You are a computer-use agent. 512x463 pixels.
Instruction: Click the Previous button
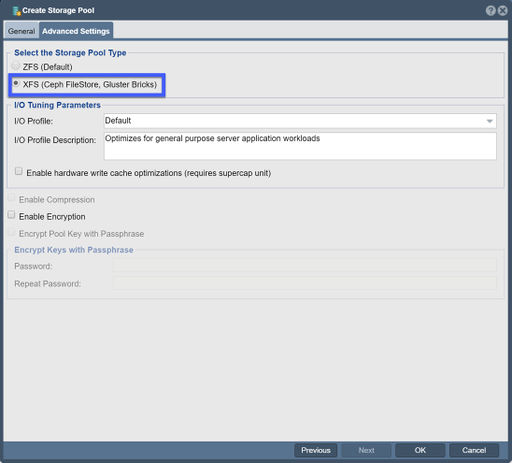[x=316, y=450]
